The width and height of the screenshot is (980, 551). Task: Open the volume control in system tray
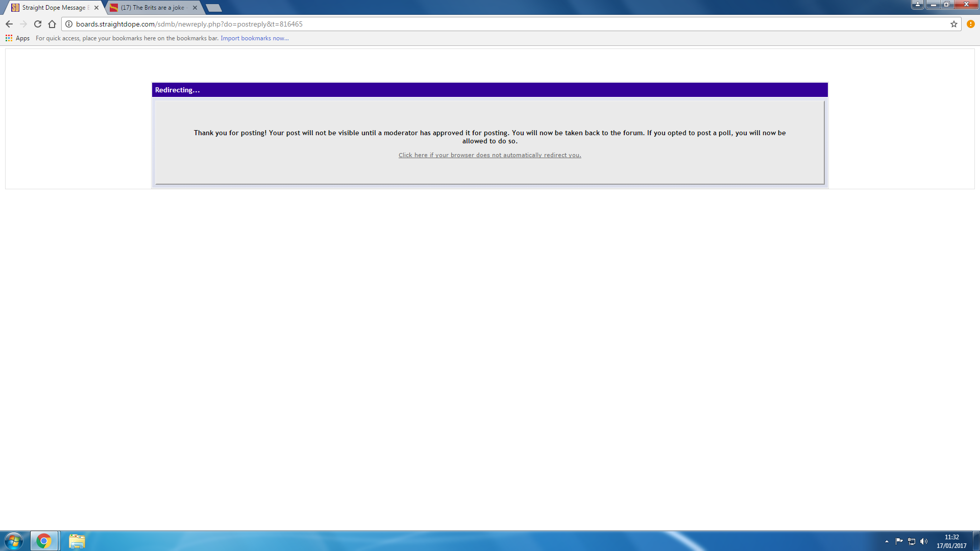pyautogui.click(x=924, y=541)
